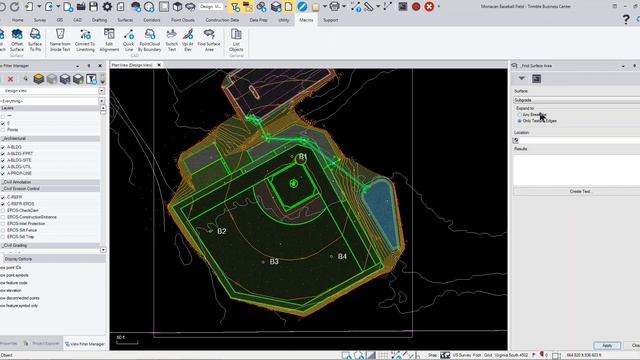Open the Design View dropdown in filter manager
This screenshot has height=360, width=640.
[x=102, y=91]
